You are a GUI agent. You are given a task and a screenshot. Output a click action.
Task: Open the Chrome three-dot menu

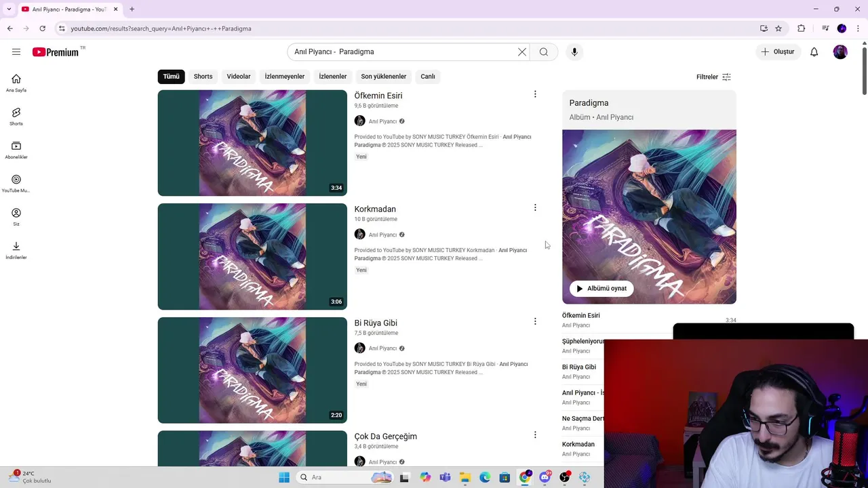tap(858, 28)
